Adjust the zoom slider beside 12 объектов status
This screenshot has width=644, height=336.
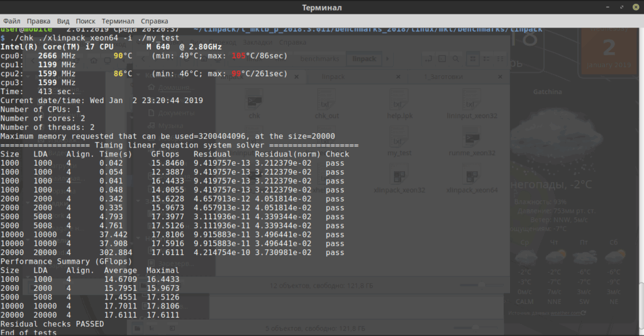tap(482, 285)
